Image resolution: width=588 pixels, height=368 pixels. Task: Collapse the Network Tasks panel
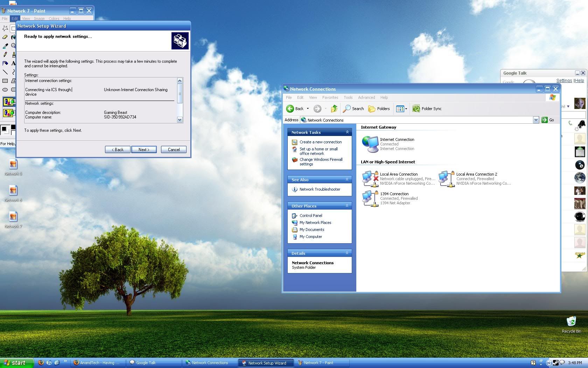pyautogui.click(x=347, y=132)
